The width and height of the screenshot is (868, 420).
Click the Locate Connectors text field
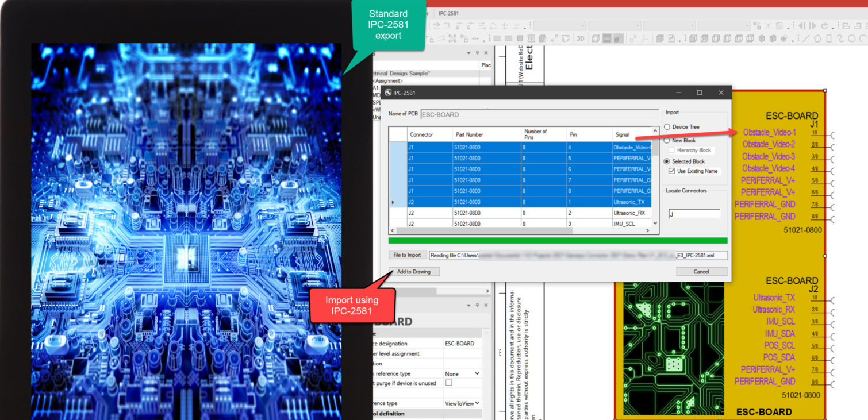694,214
